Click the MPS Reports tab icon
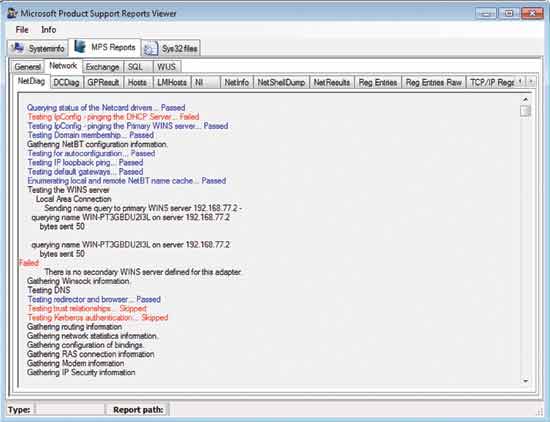 pyautogui.click(x=80, y=46)
